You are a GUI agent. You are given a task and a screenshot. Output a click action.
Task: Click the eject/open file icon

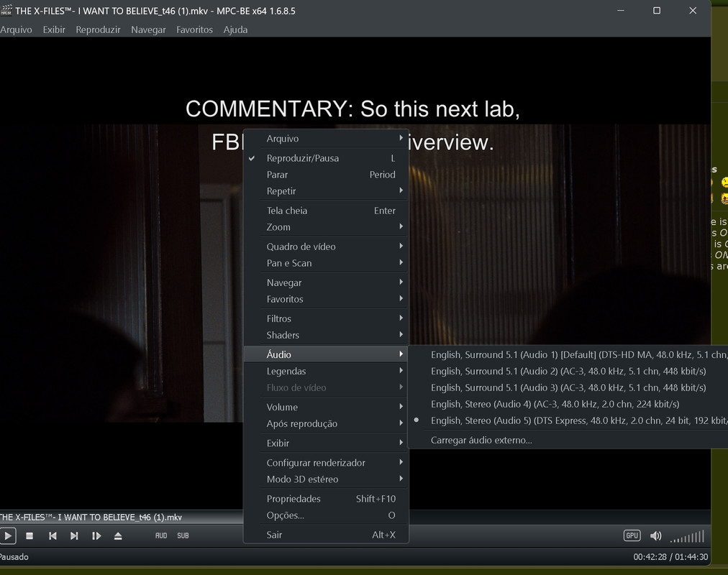[118, 536]
